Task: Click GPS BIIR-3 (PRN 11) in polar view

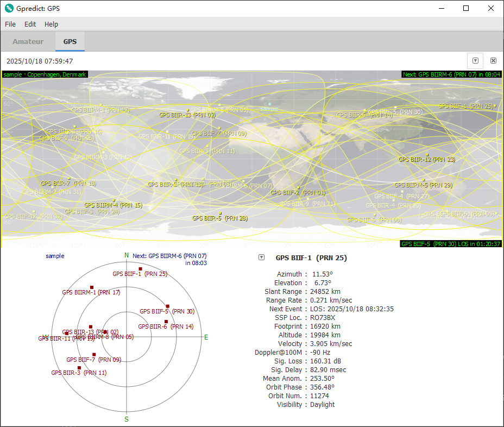Action: (79, 368)
